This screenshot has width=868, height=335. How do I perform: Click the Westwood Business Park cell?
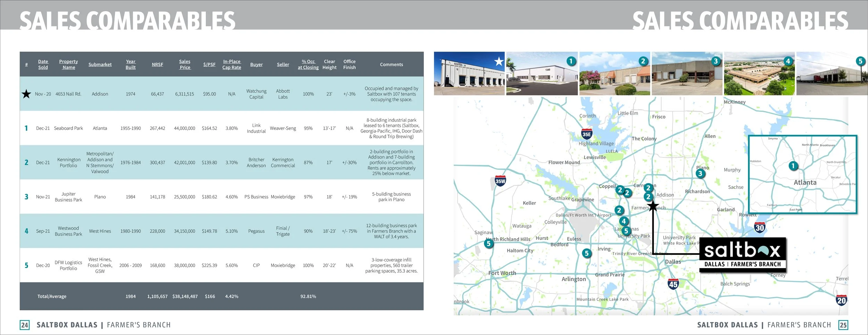click(68, 231)
